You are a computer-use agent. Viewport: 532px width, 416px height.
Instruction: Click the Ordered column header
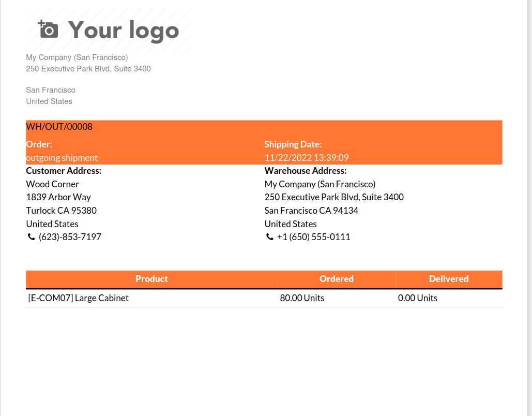336,279
